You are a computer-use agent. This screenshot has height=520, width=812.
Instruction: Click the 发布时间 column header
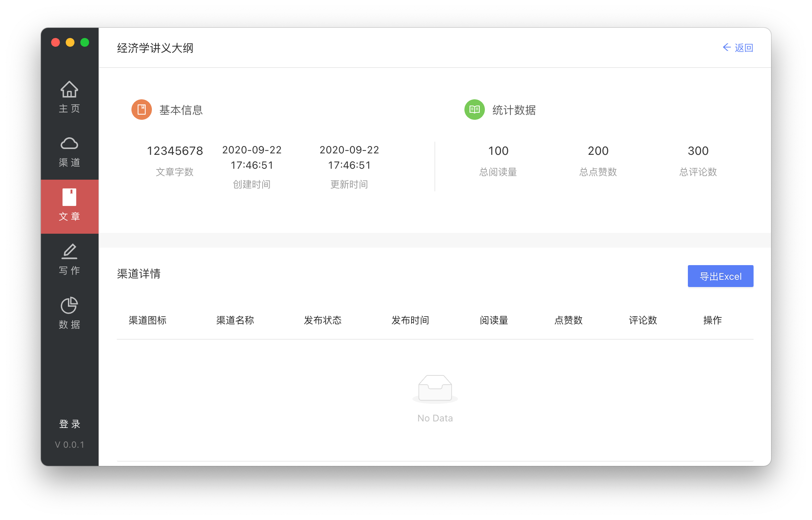pyautogui.click(x=410, y=320)
